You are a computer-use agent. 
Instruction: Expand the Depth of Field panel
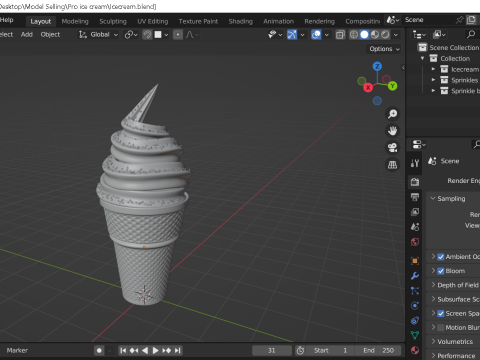tap(433, 285)
